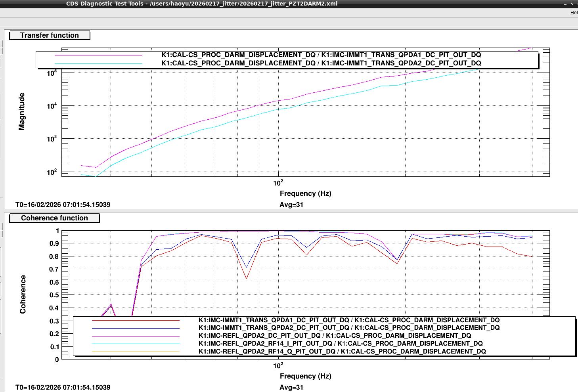Screen dimensions: 578x392
Task: Restore the window using the title bar icon
Action: (x=572, y=4)
